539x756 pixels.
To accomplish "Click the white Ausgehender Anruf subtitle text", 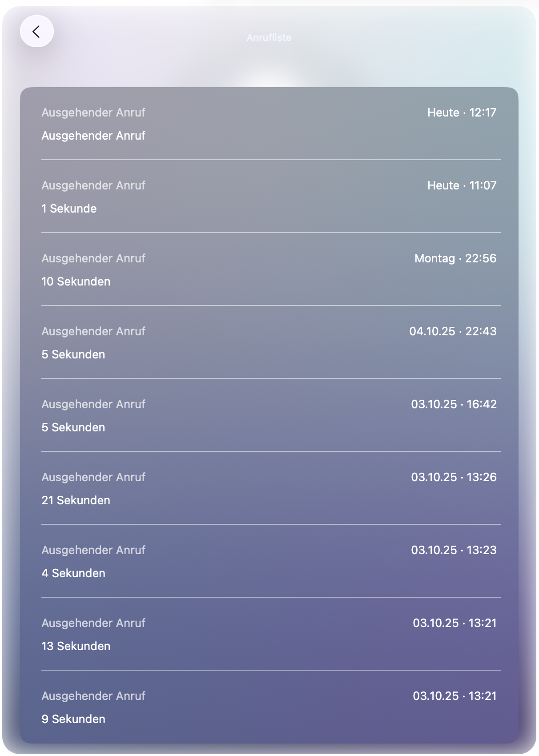I will (93, 136).
